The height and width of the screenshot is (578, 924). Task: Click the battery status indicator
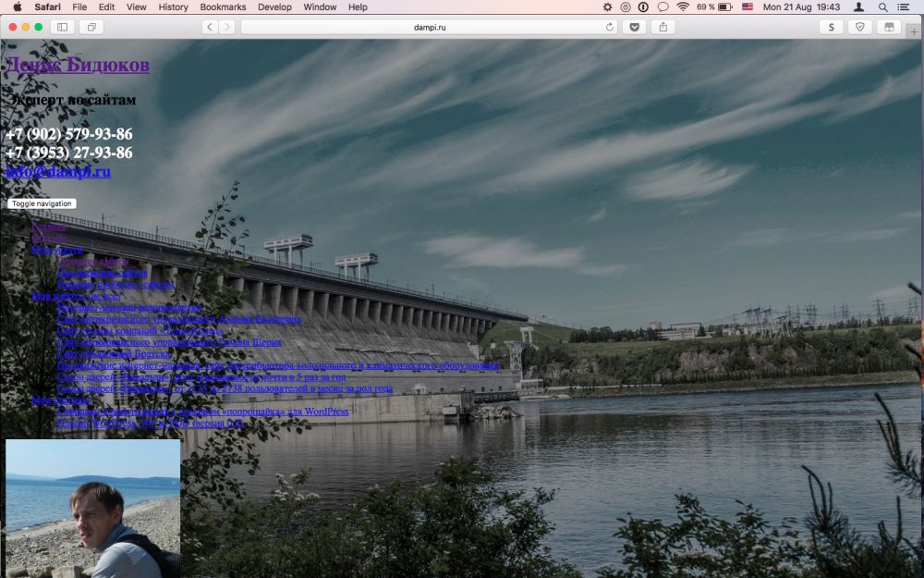(x=714, y=7)
